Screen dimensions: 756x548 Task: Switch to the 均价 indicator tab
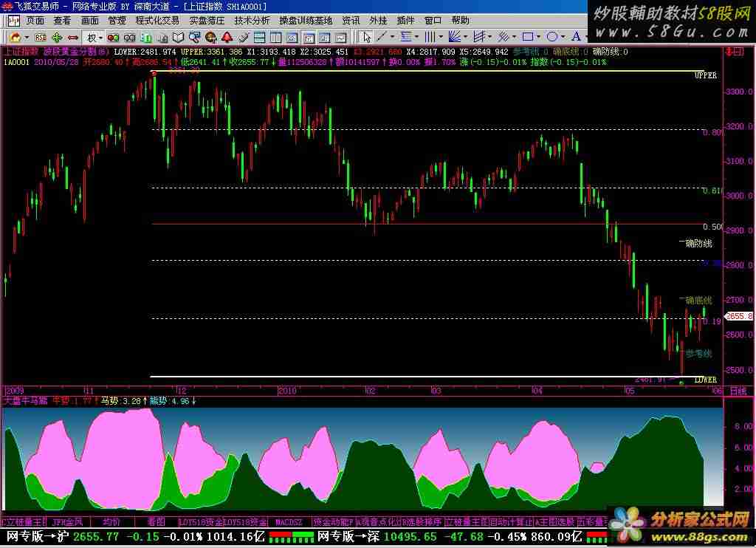click(111, 521)
